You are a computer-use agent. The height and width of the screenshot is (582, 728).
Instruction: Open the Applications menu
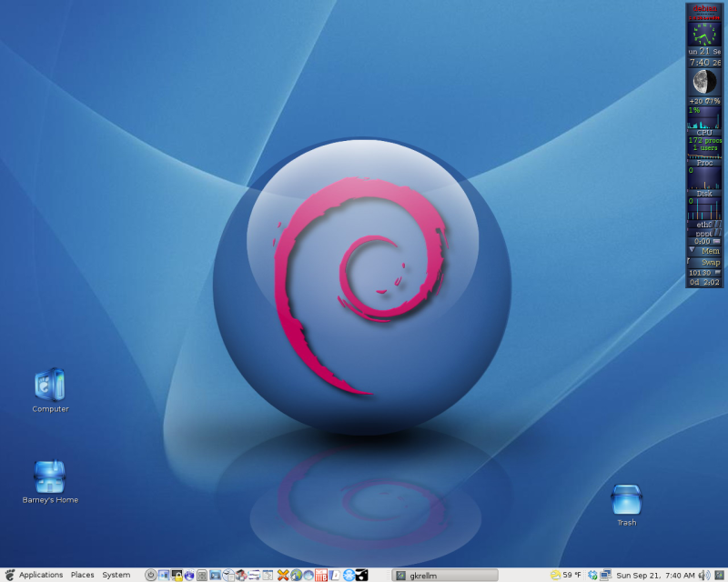(41, 575)
